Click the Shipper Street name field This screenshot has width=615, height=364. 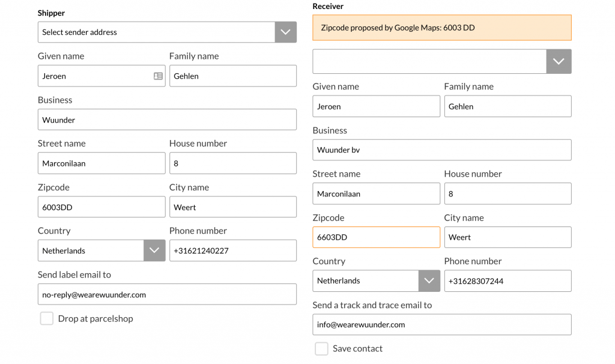[x=101, y=163]
